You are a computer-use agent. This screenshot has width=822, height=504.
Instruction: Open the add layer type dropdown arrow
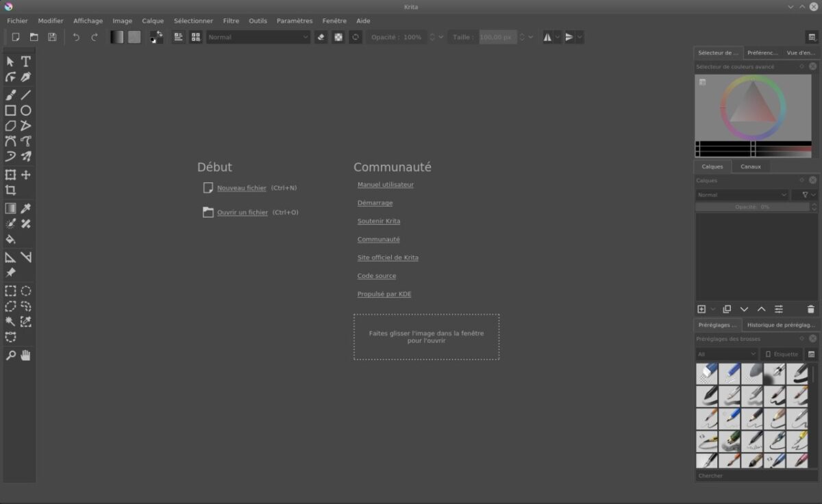pyautogui.click(x=713, y=310)
